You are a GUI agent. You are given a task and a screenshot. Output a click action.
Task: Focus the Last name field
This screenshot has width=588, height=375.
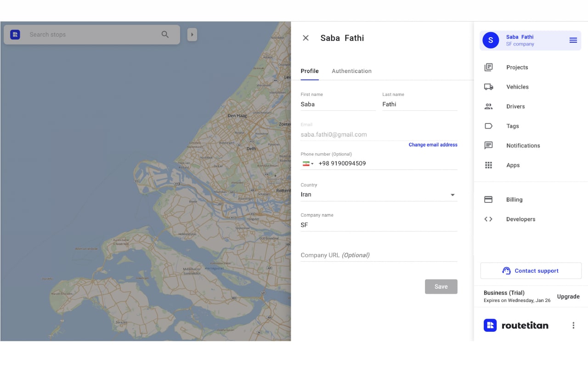420,104
